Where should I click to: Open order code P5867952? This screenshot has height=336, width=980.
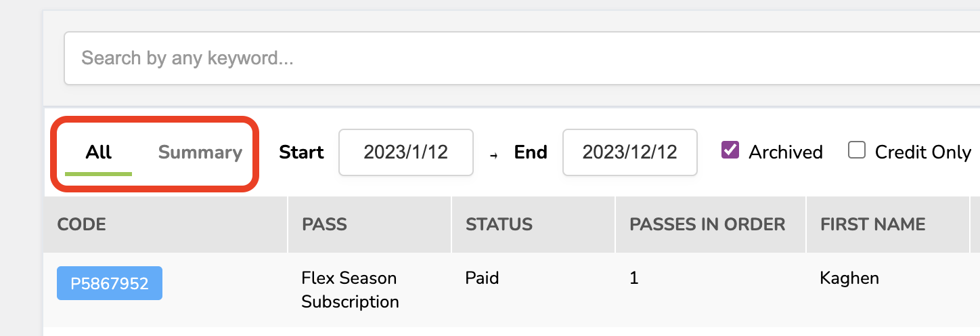click(110, 283)
